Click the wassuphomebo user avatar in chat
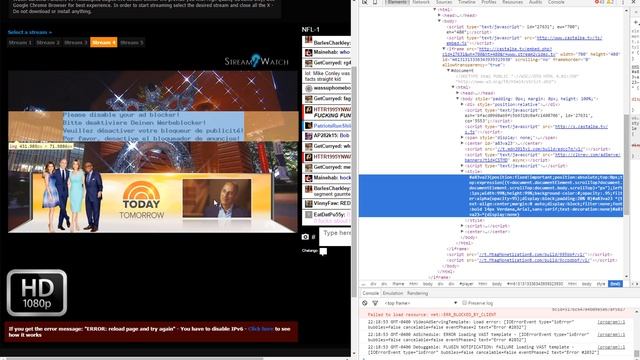Viewport: 640px width, 360px height. tap(309, 88)
